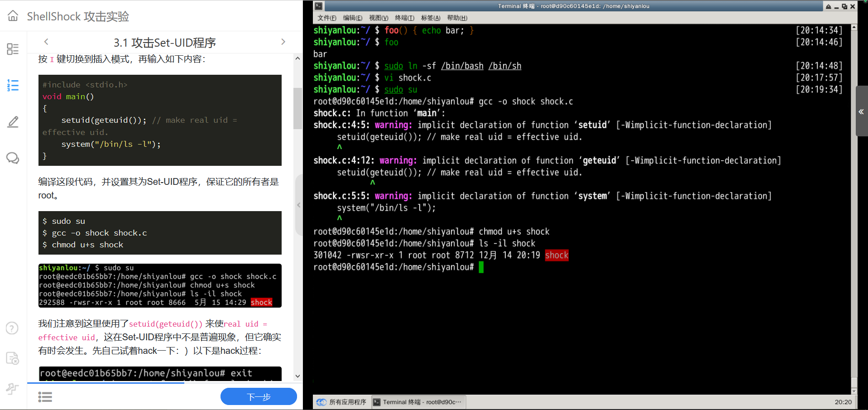Click the 'system("/bin/ls -l");' code line in instructions

tap(111, 144)
